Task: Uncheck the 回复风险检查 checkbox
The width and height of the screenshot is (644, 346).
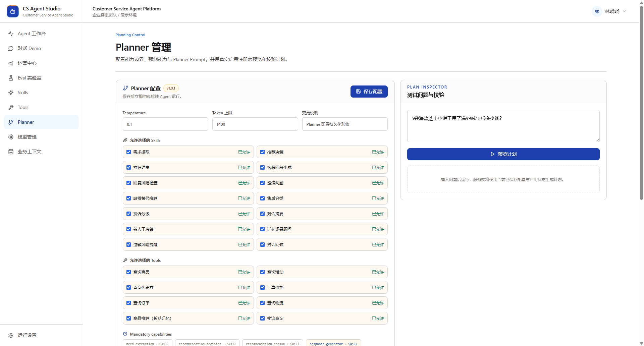Action: pyautogui.click(x=128, y=183)
